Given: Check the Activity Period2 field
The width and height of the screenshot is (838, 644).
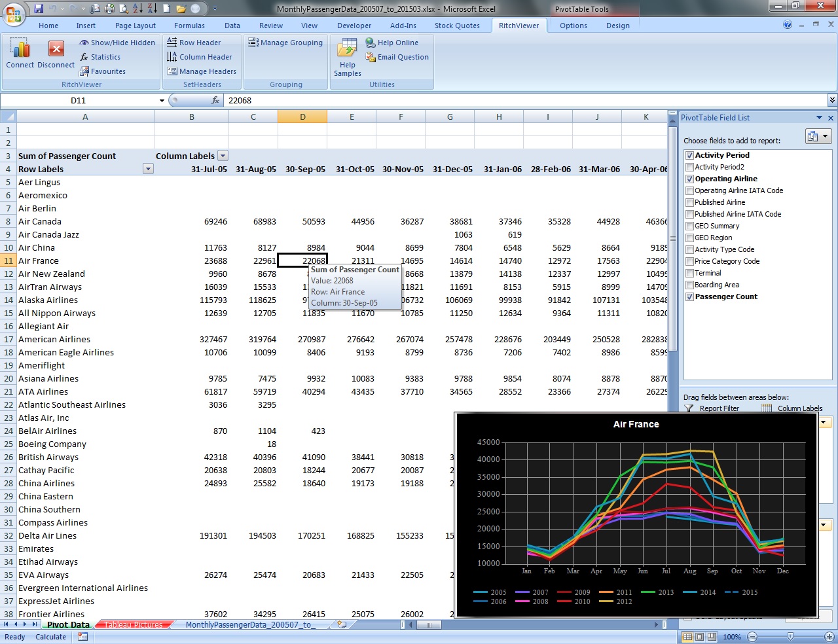Looking at the screenshot, I should [x=689, y=167].
